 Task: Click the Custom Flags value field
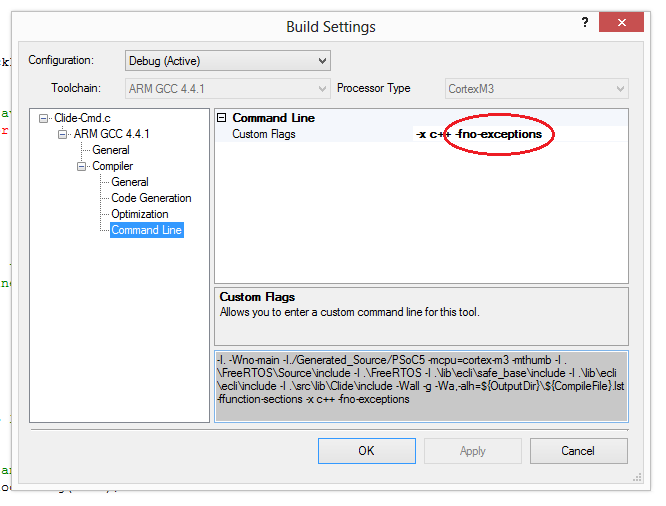(x=520, y=134)
